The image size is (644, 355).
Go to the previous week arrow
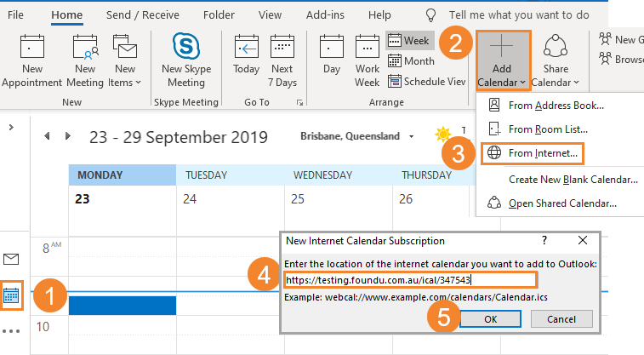click(47, 136)
